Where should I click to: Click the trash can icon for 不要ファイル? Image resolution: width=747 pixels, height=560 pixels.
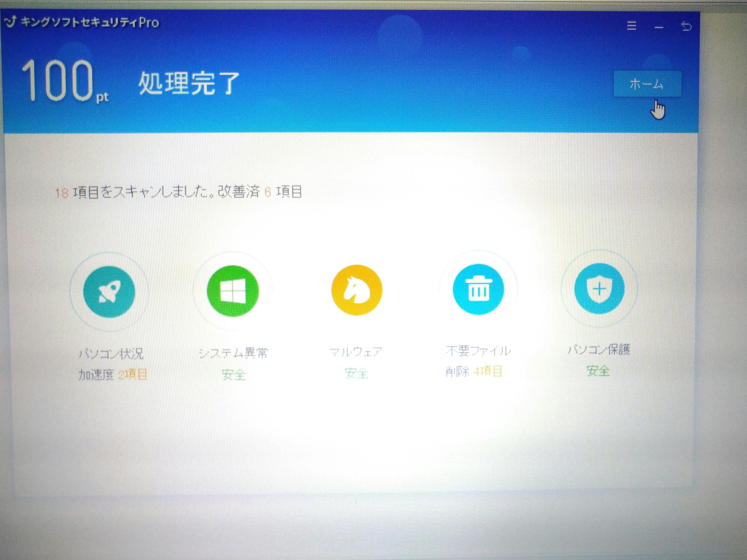pos(478,289)
